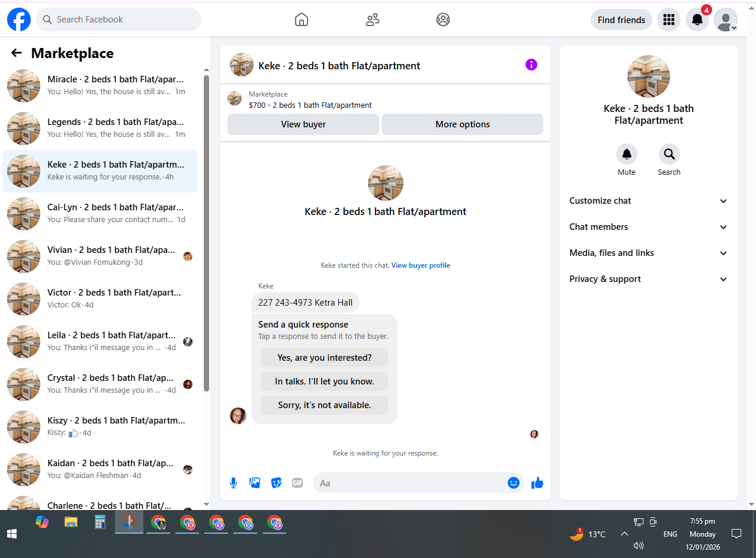Viewport: 756px width, 558px height.
Task: Open the Menu grid icon
Action: click(669, 20)
